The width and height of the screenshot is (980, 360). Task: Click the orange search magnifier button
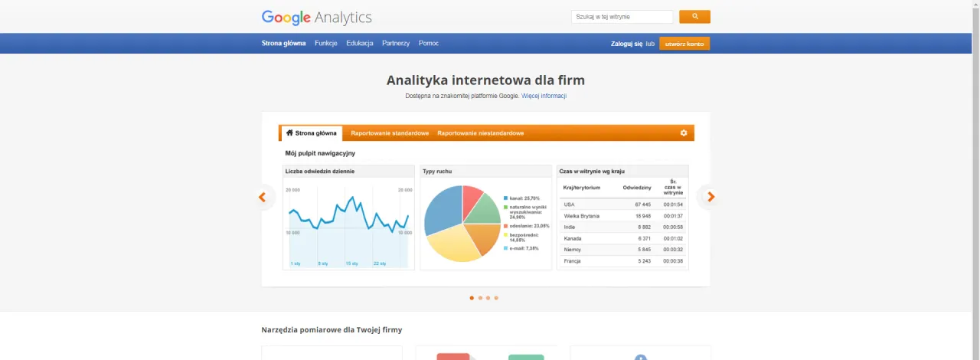(x=694, y=16)
